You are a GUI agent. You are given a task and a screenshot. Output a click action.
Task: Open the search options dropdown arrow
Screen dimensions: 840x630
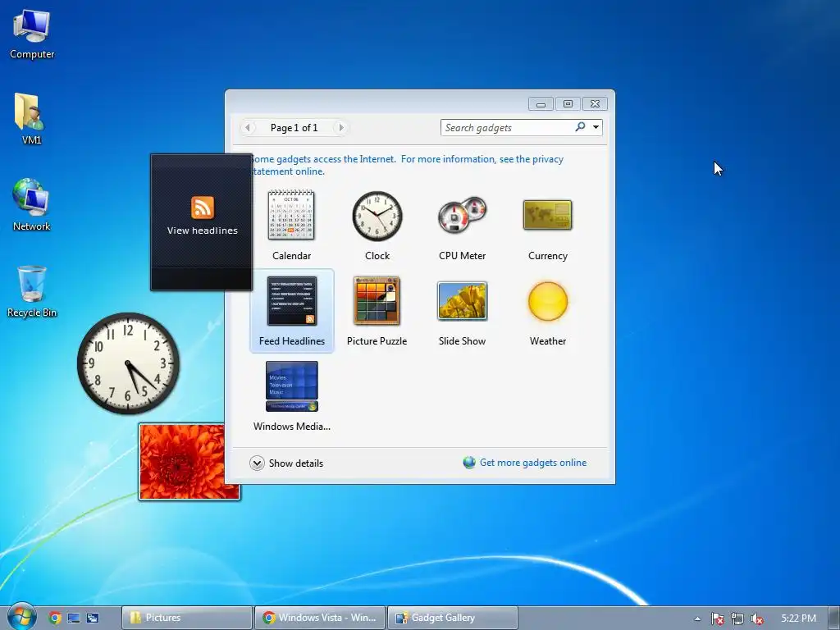pos(596,127)
